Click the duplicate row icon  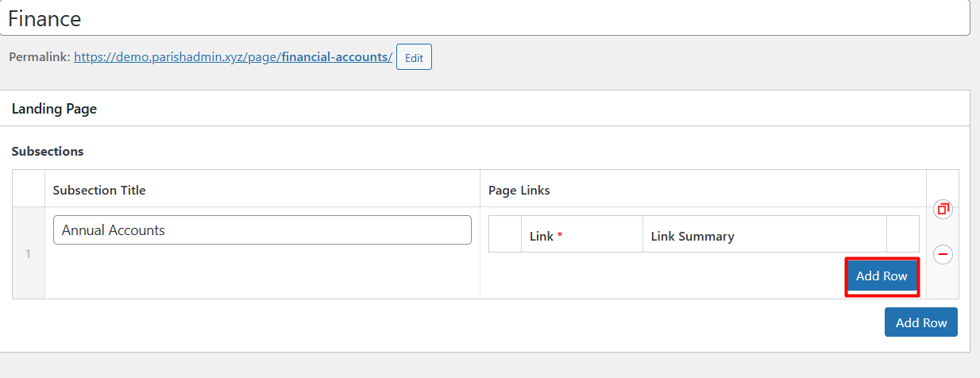click(943, 210)
